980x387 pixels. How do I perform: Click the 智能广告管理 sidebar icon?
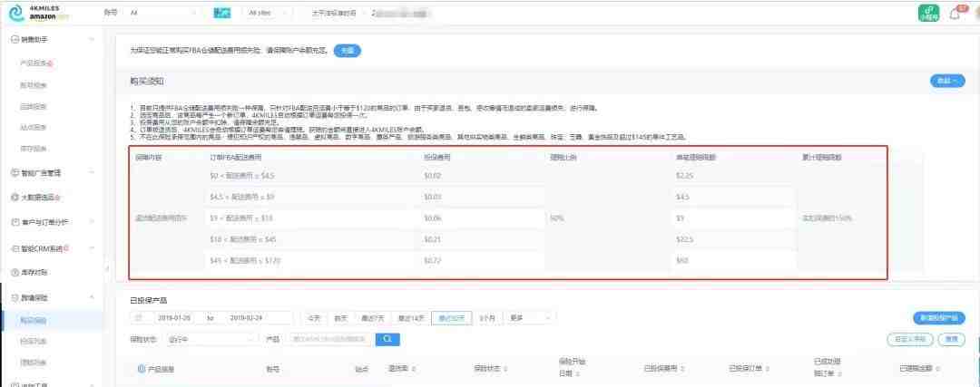14,172
